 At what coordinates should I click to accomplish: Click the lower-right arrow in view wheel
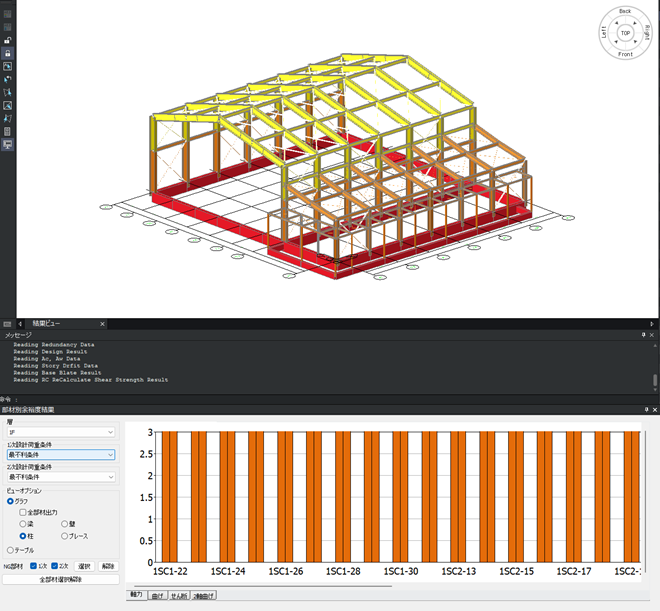point(635,42)
